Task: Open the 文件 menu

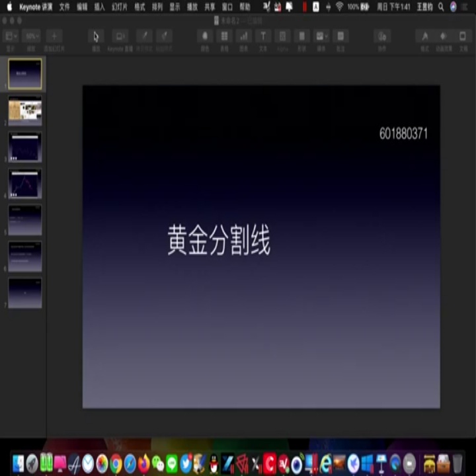Action: (64, 7)
